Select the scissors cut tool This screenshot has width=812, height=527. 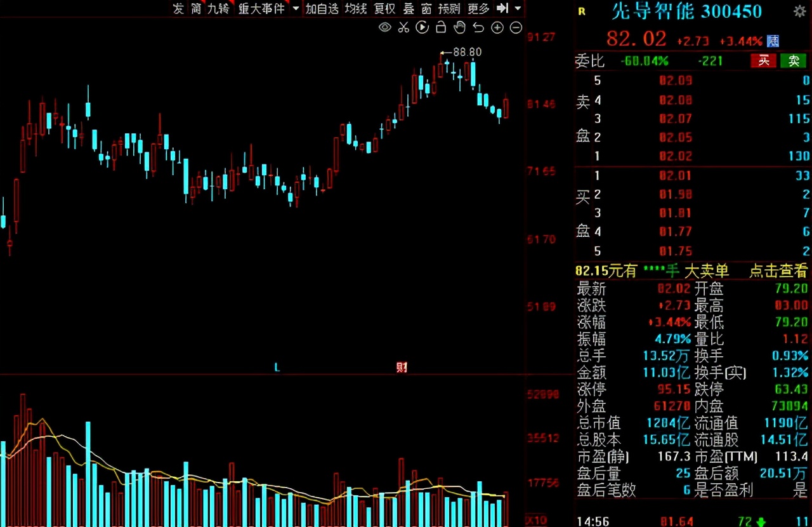[403, 27]
